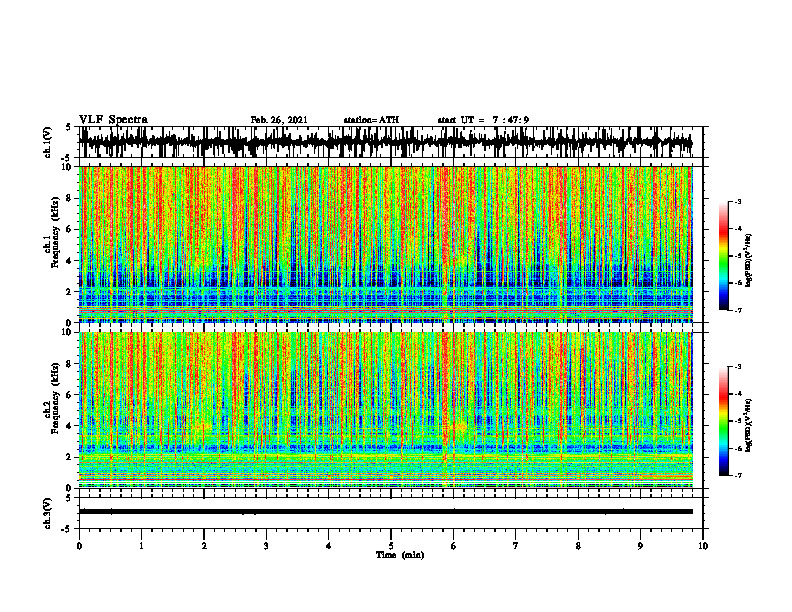This screenshot has width=792, height=612.
Task: Click the ch.1 frequency axis "6" tick label
Action: (69, 229)
